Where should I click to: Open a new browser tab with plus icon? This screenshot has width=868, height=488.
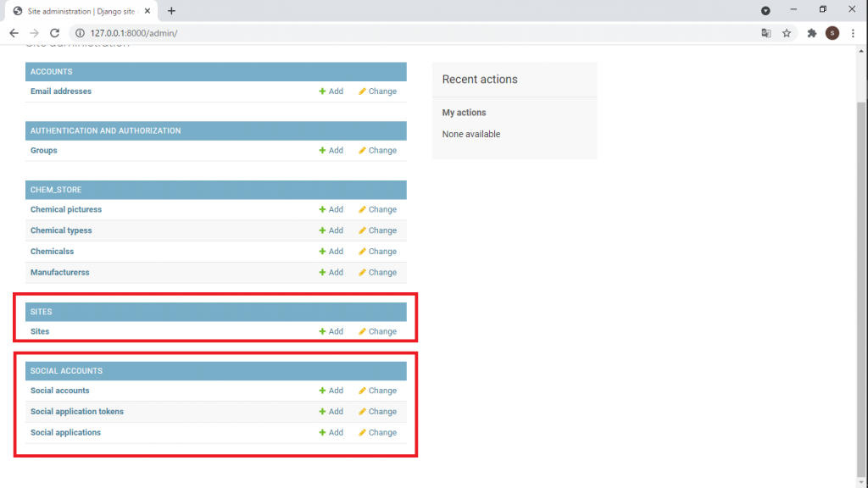pyautogui.click(x=171, y=11)
